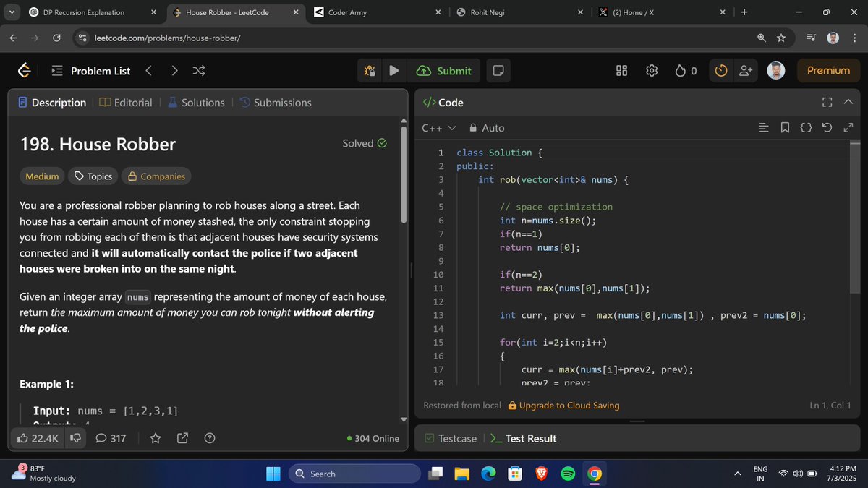This screenshot has width=868, height=488.
Task: Open the tab search dropdown arrow
Action: coord(10,12)
